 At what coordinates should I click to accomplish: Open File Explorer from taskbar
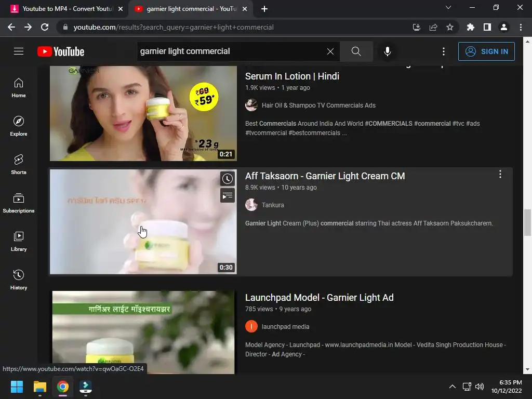pyautogui.click(x=39, y=387)
